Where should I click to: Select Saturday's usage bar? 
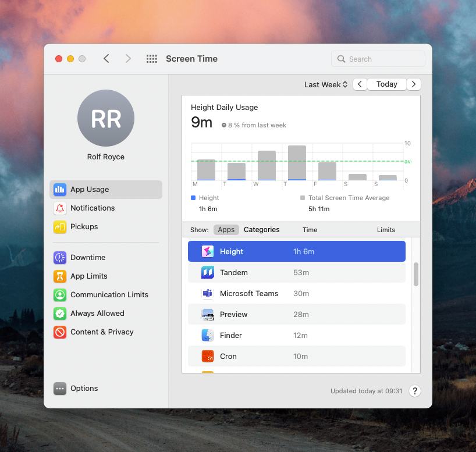point(358,177)
